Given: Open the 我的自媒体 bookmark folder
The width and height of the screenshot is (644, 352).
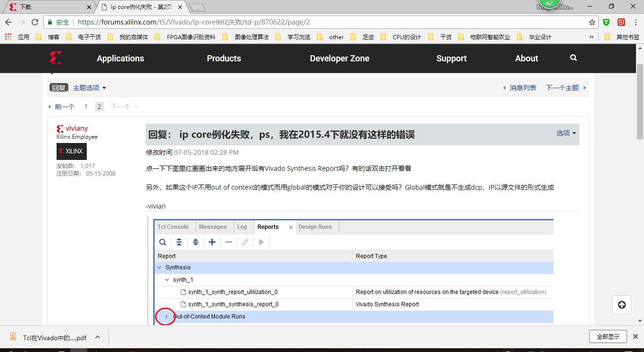Looking at the screenshot, I should [x=128, y=37].
